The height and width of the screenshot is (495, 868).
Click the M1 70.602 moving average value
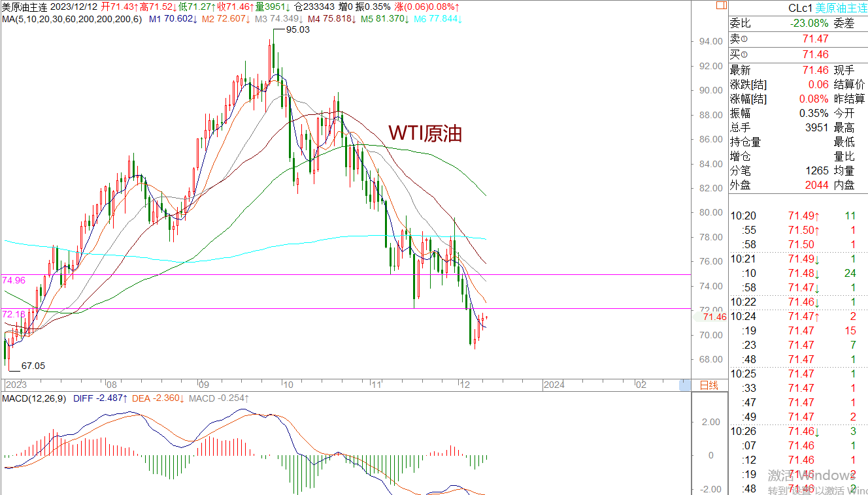(x=173, y=19)
